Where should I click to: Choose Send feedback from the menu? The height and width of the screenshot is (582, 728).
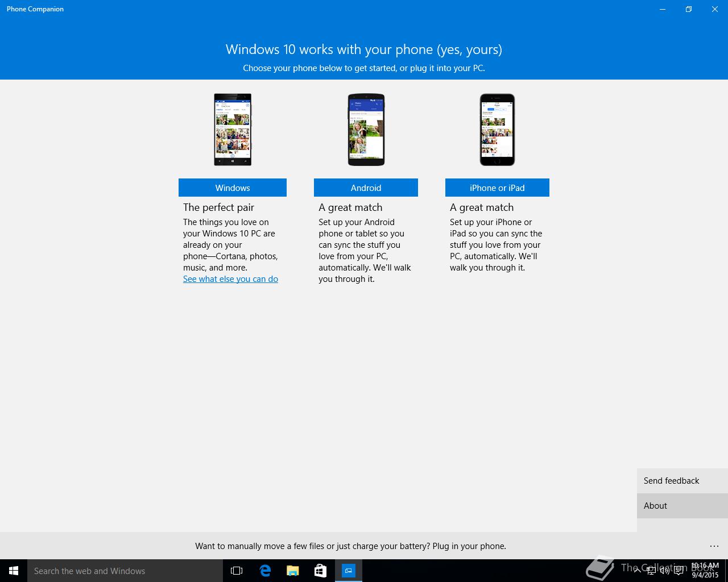[x=682, y=481]
